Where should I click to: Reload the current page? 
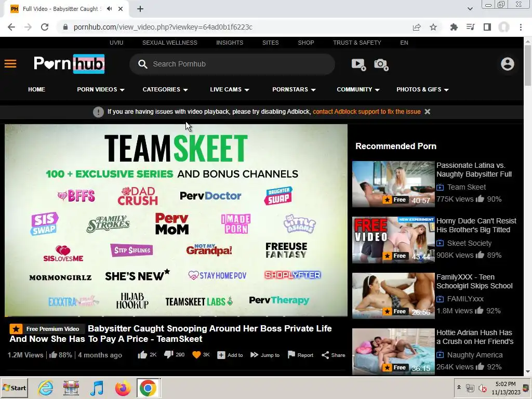point(45,27)
